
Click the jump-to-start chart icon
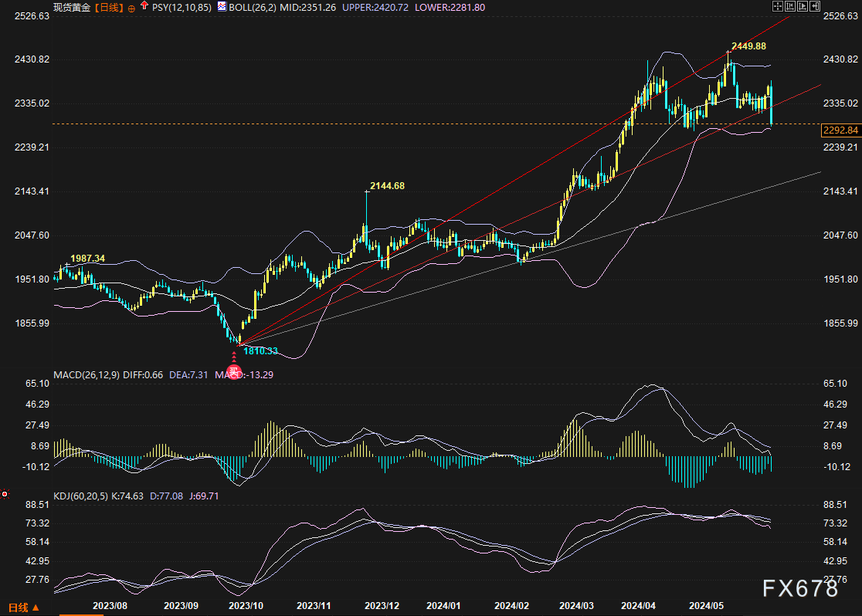click(790, 6)
